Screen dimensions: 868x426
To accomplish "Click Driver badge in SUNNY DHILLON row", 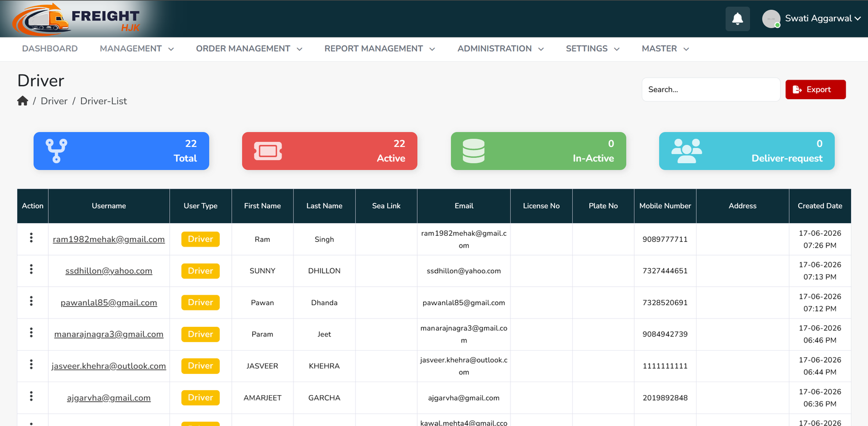I will click(x=201, y=271).
